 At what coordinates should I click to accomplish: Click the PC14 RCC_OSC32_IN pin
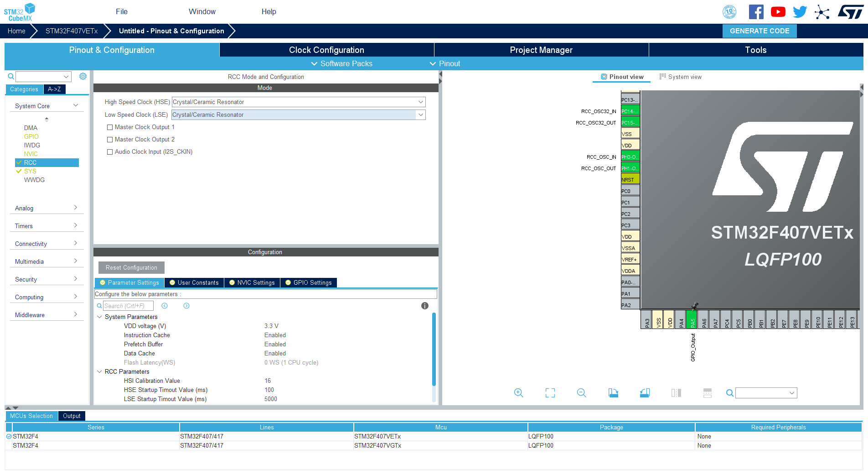coord(630,111)
